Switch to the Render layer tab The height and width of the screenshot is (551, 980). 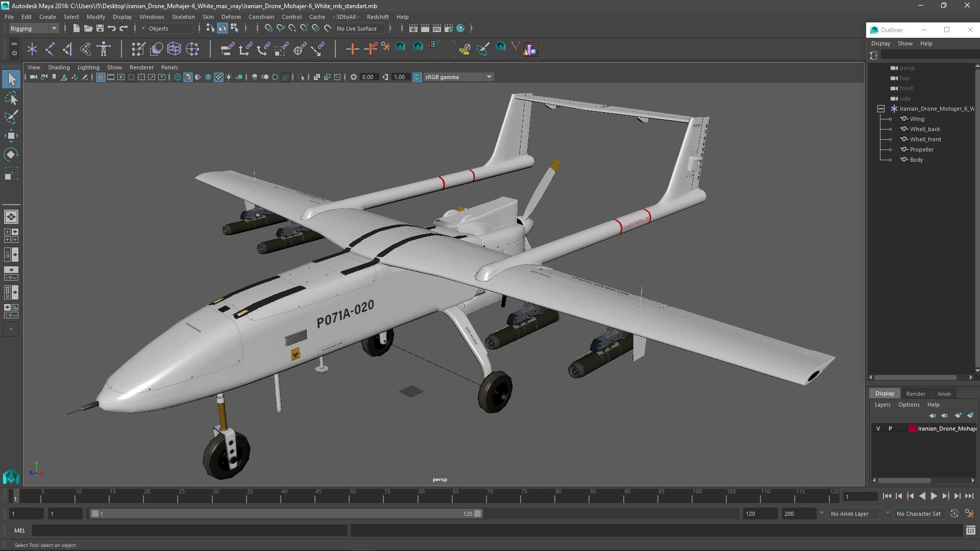click(x=916, y=394)
